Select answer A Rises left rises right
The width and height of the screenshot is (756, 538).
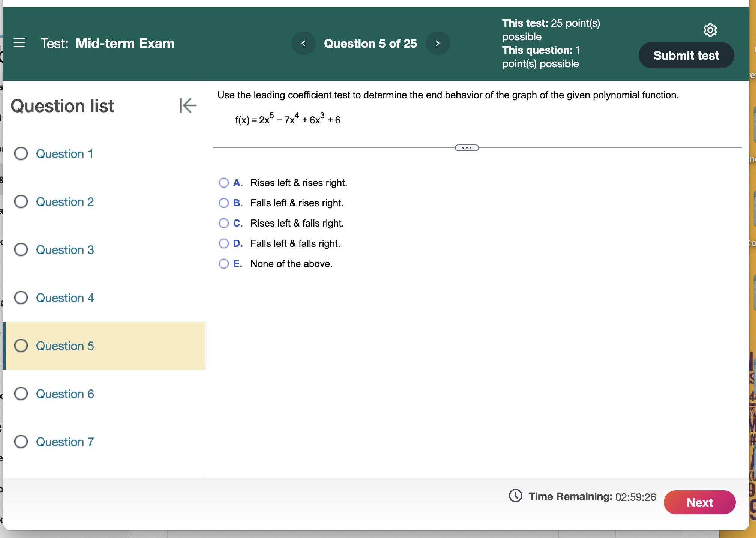point(224,183)
